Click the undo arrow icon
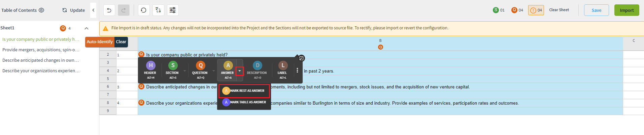This screenshot has width=644, height=135. (109, 10)
